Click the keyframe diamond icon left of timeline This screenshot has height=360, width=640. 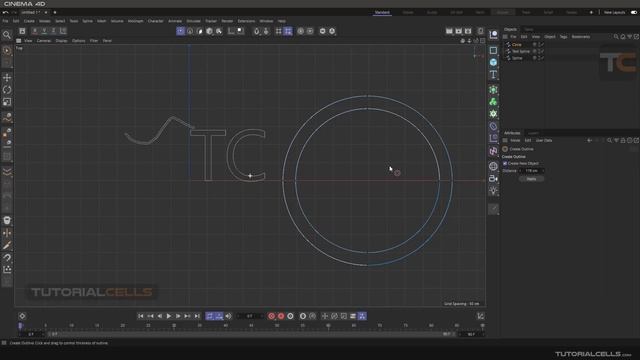(x=22, y=316)
